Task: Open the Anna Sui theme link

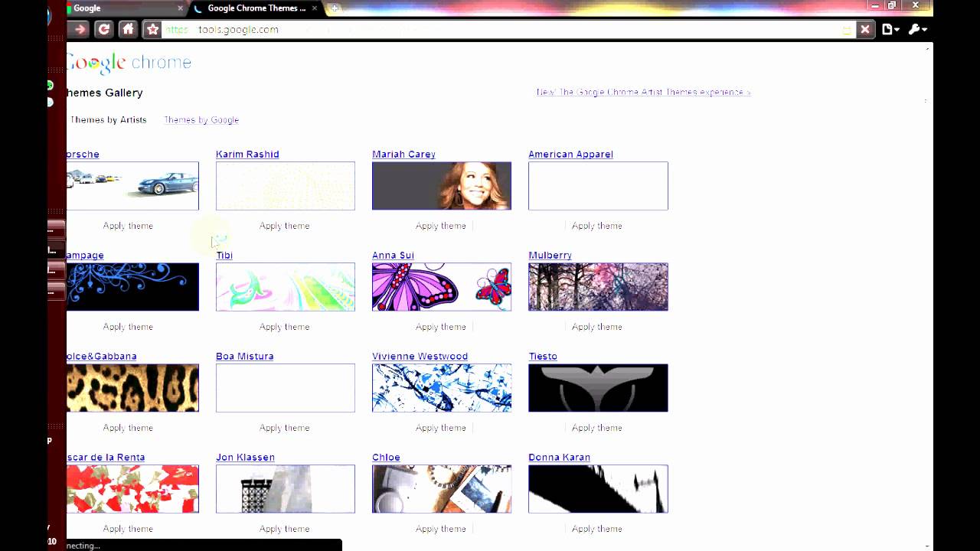Action: tap(394, 256)
